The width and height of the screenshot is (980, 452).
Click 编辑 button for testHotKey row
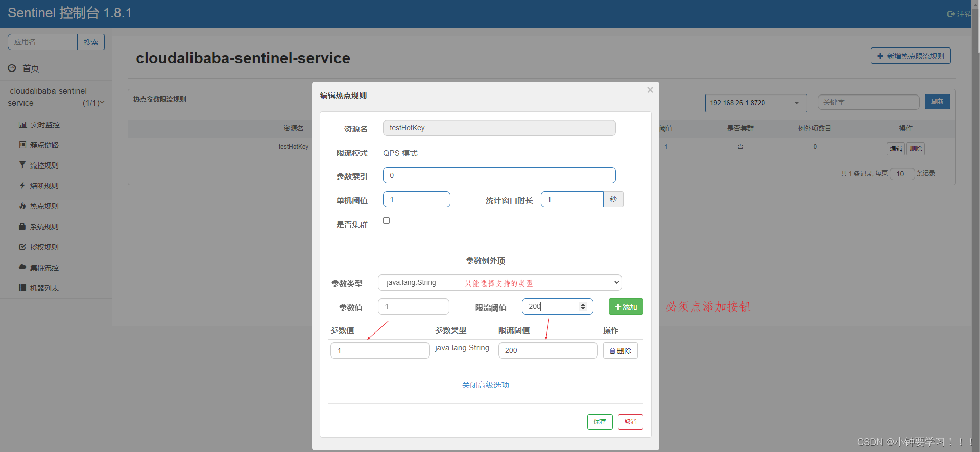click(x=896, y=149)
